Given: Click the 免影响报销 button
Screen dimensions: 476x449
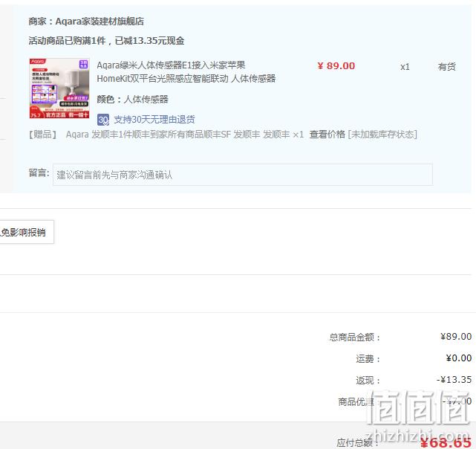Looking at the screenshot, I should click(x=27, y=232).
